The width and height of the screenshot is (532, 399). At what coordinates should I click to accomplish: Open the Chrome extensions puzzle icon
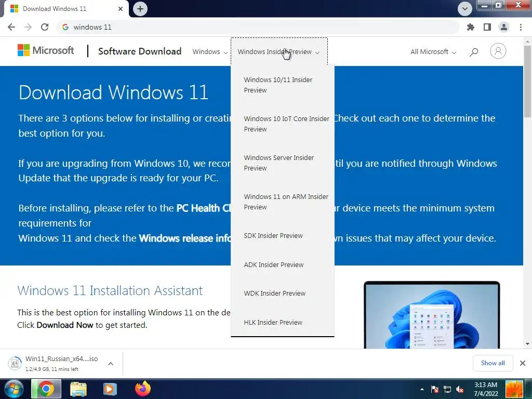point(470,27)
